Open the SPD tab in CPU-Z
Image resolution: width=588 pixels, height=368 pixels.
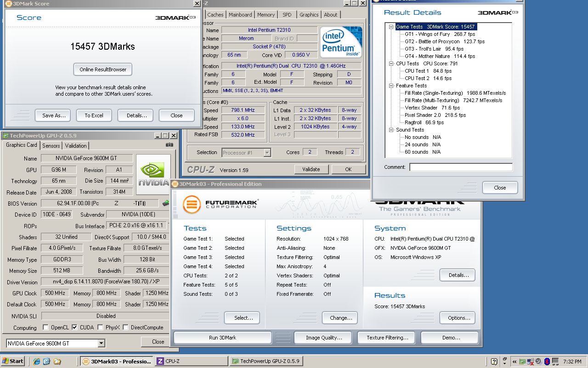click(287, 15)
